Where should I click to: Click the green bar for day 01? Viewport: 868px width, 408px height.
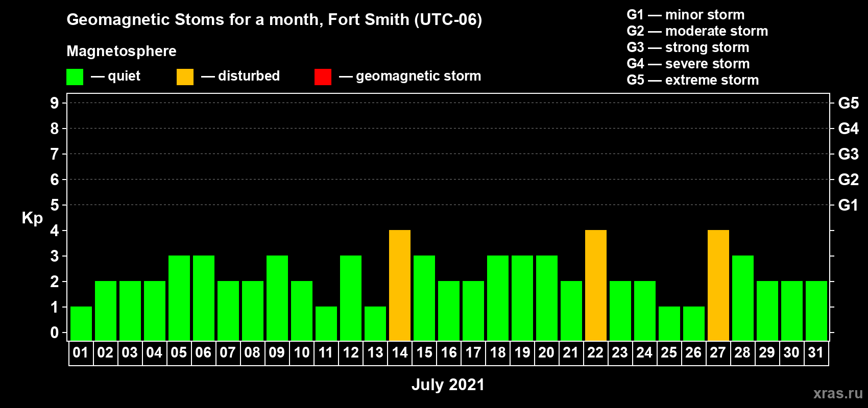pyautogui.click(x=81, y=324)
